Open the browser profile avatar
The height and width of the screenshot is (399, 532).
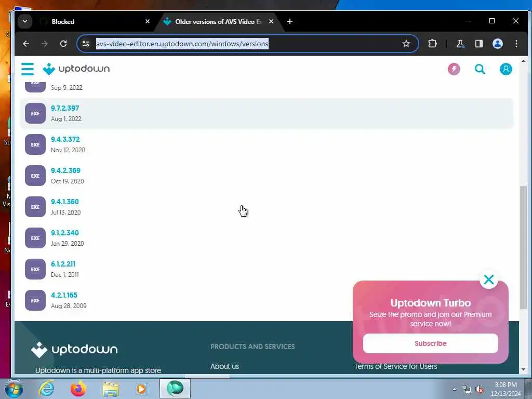[x=497, y=44]
